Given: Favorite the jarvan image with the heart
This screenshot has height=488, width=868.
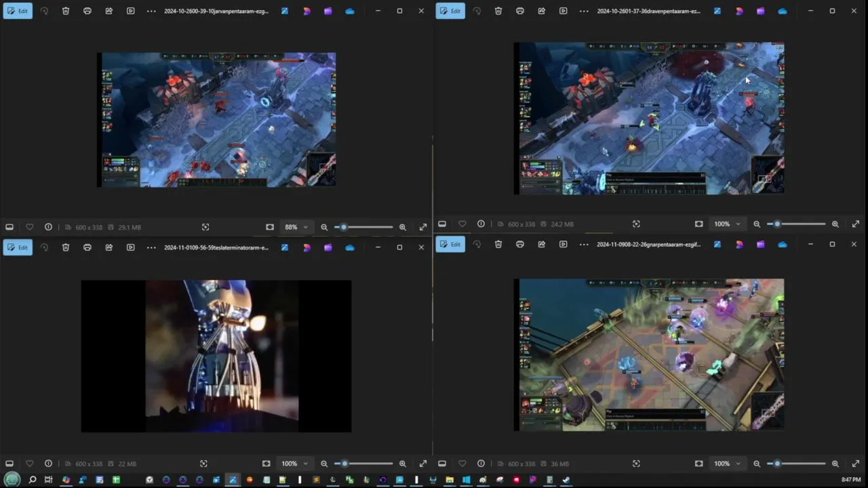Looking at the screenshot, I should [30, 227].
